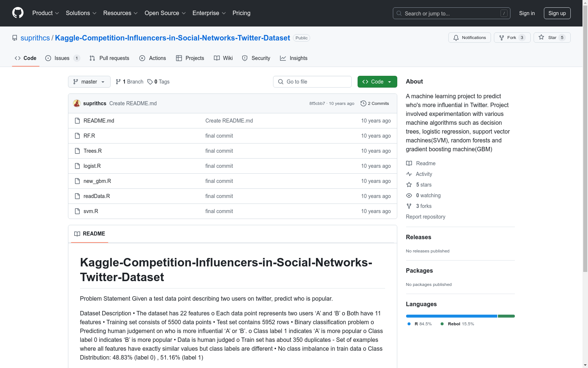Image resolution: width=588 pixels, height=368 pixels.
Task: Open the 8f5cbb7 commit hash
Action: pos(317,103)
